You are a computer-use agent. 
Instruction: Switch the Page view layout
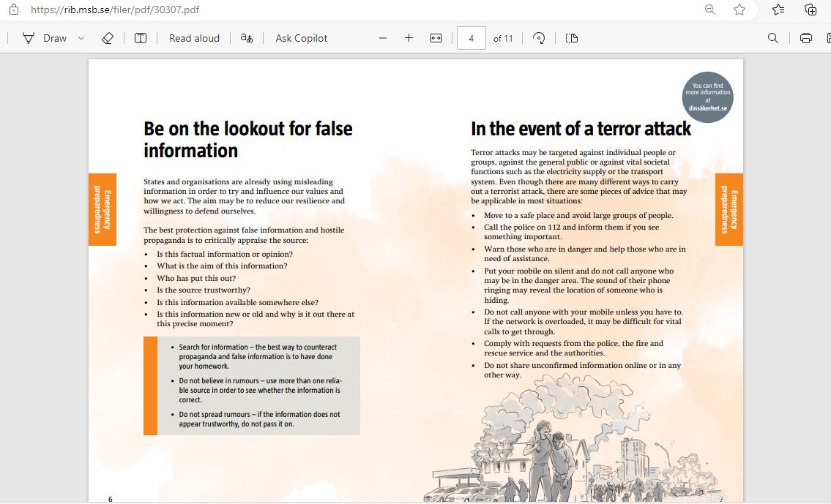click(x=571, y=38)
